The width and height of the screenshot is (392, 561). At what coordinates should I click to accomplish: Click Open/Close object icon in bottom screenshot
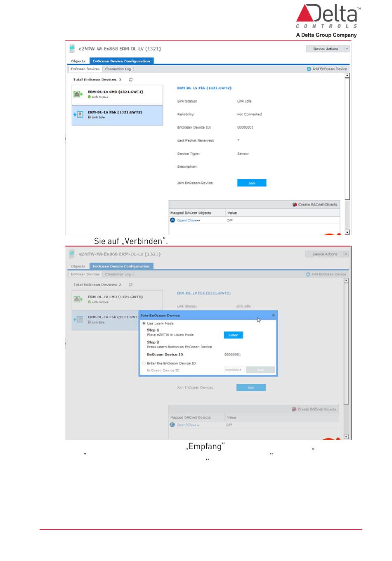click(x=172, y=425)
